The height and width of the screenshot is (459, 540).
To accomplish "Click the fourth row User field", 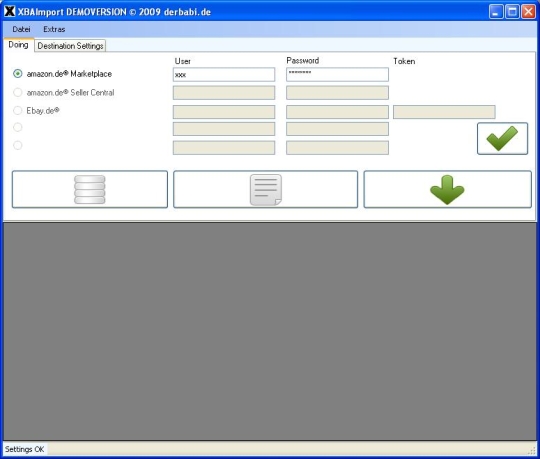I will click(x=224, y=129).
